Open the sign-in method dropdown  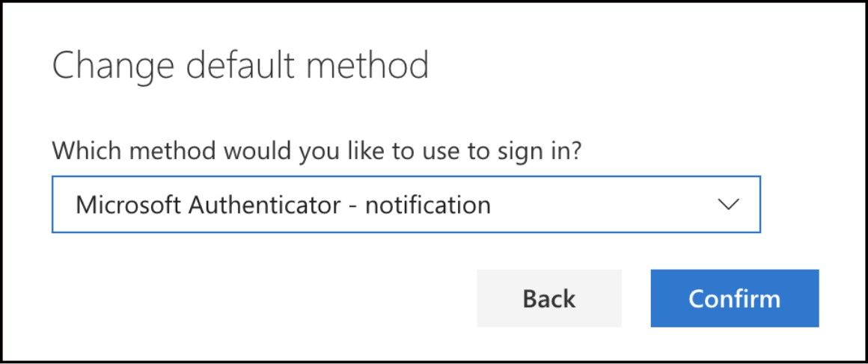click(406, 204)
